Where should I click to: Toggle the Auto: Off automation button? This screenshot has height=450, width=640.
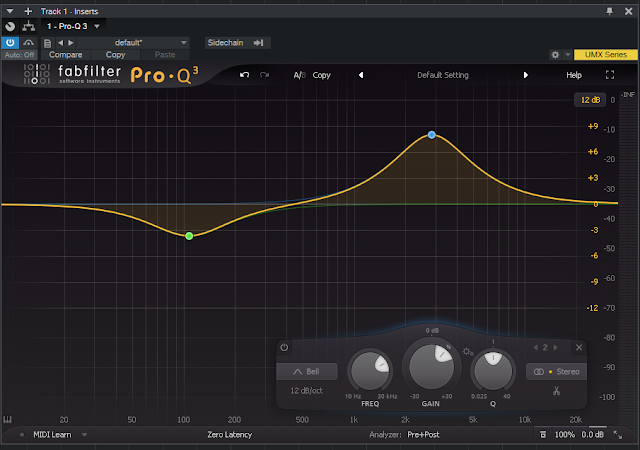[x=19, y=55]
